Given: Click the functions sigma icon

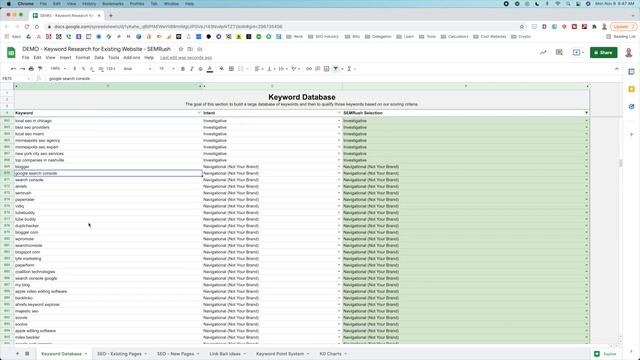Looking at the screenshot, I should pos(349,69).
